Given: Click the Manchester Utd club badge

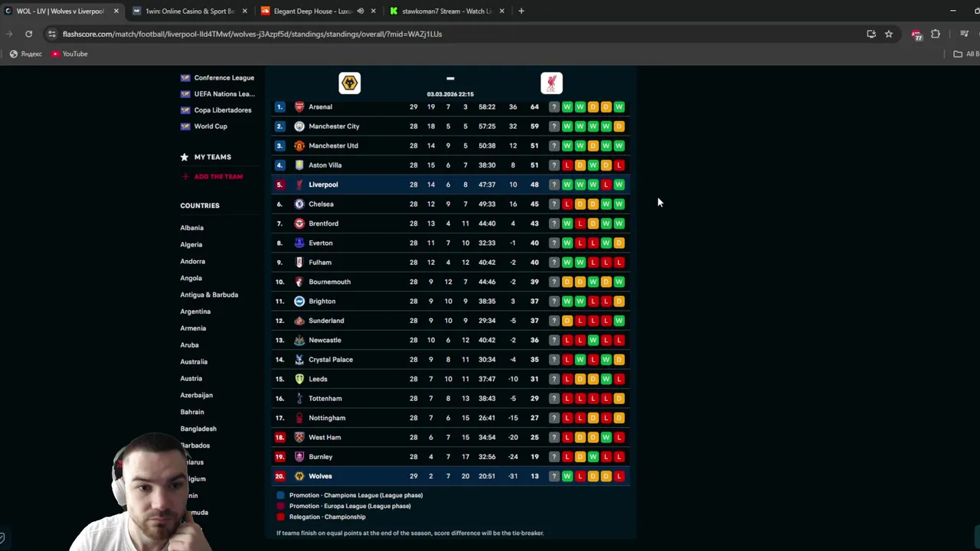Looking at the screenshot, I should 299,145.
